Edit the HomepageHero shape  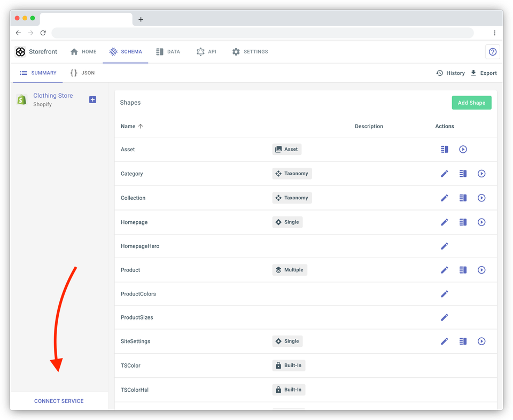444,246
